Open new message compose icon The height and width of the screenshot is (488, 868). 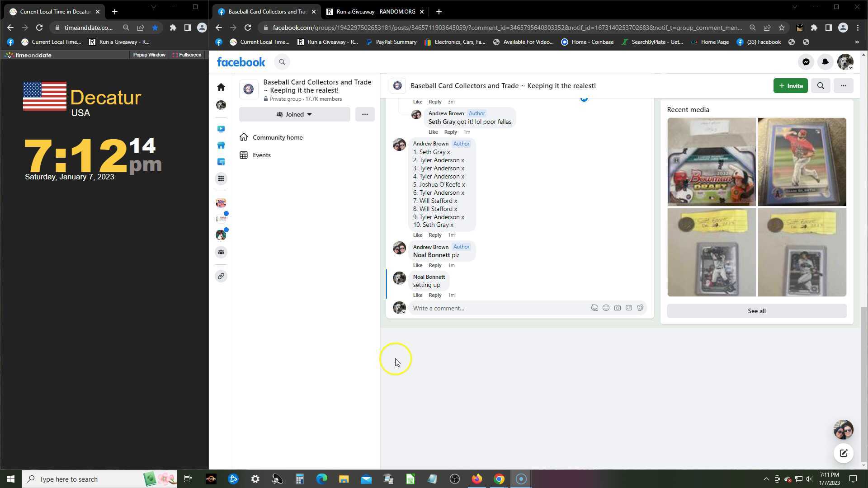tap(843, 453)
